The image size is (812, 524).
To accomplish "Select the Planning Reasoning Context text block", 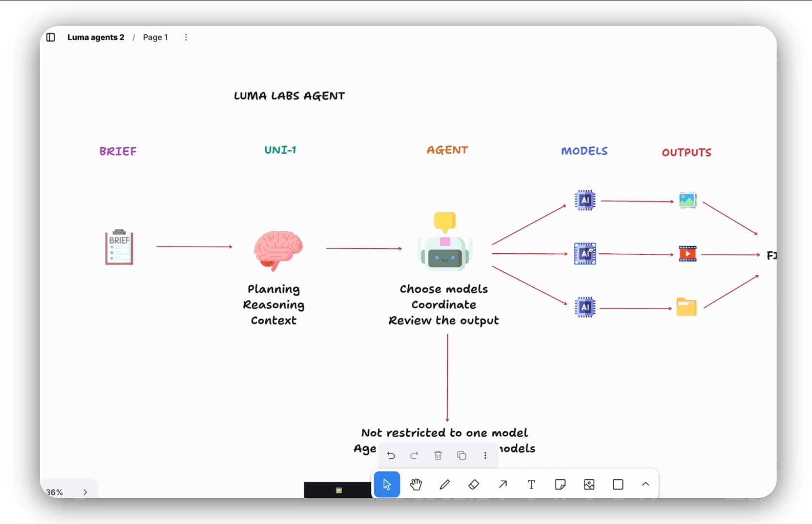I will tap(274, 305).
